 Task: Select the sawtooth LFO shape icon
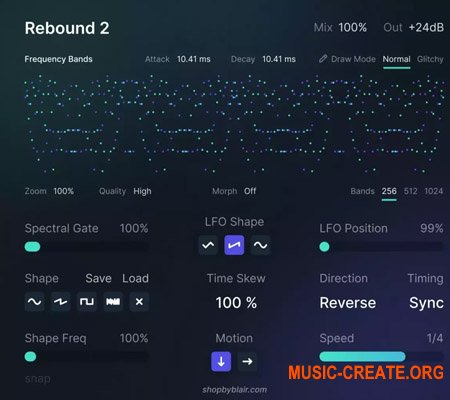(234, 245)
